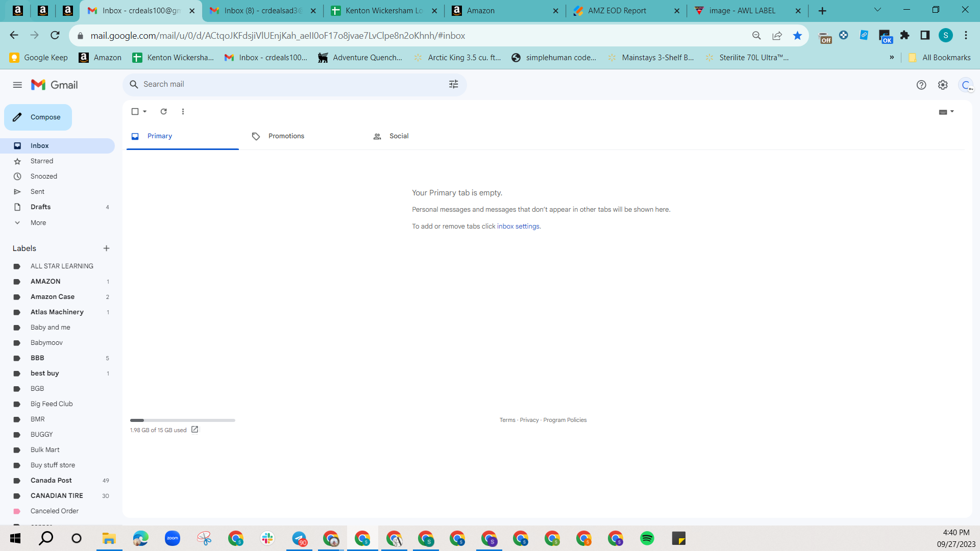Open input tools keyboard dropdown
Image resolution: width=980 pixels, height=551 pixels.
click(x=946, y=112)
